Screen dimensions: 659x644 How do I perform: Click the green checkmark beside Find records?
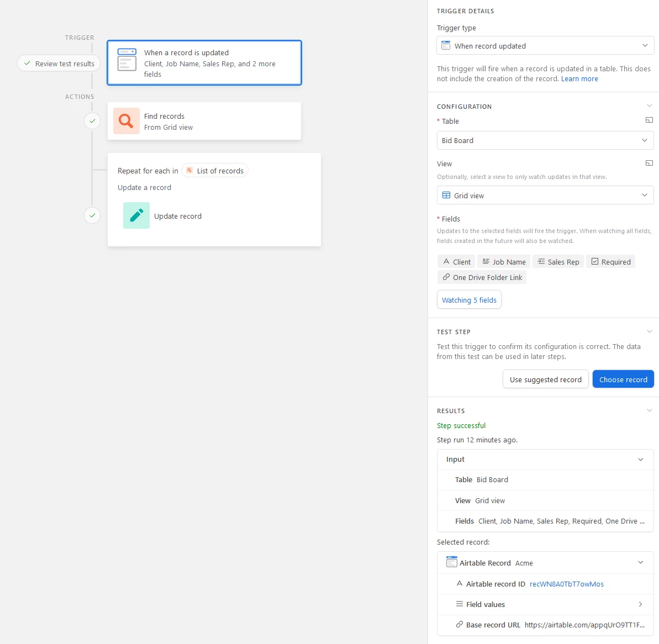pos(92,121)
